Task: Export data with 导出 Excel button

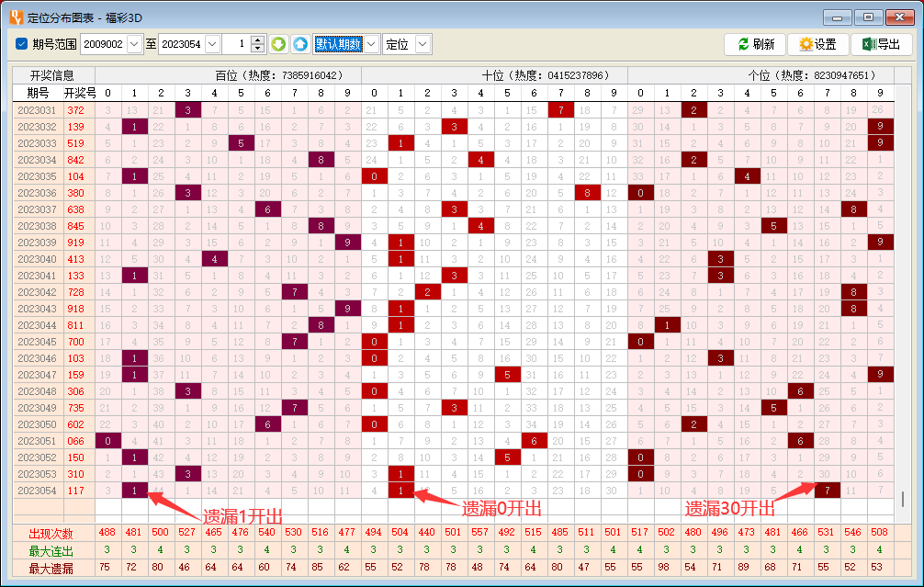Action: pos(881,44)
